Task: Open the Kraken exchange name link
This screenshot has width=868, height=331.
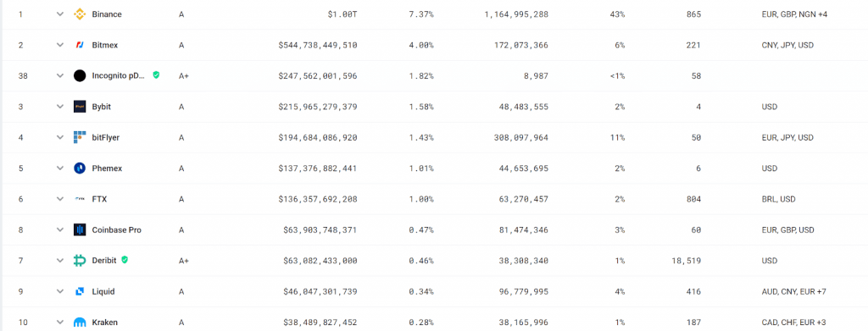Action: [104, 323]
